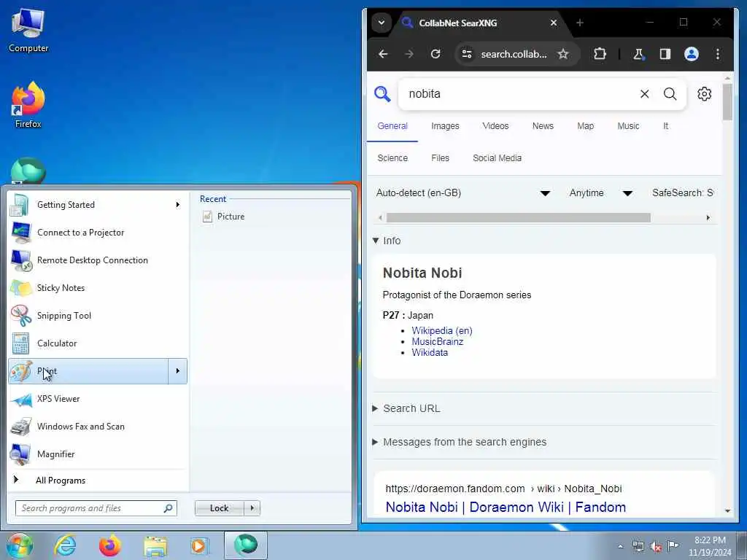Switch to the Images tab
This screenshot has height=560, width=747.
(x=445, y=126)
